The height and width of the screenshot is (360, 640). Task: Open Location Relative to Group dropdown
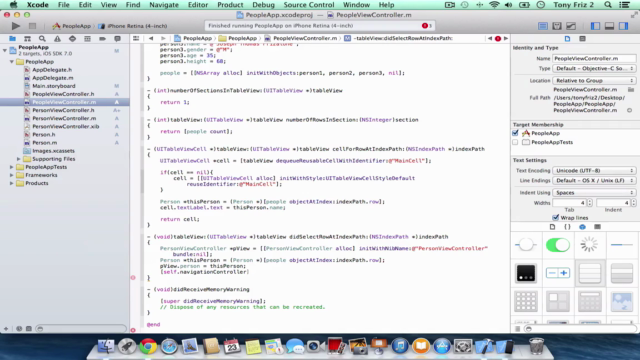pyautogui.click(x=594, y=80)
